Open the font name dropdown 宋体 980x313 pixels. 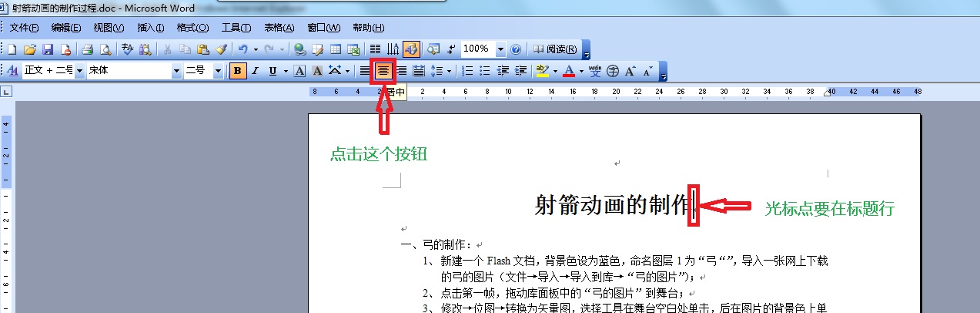177,71
